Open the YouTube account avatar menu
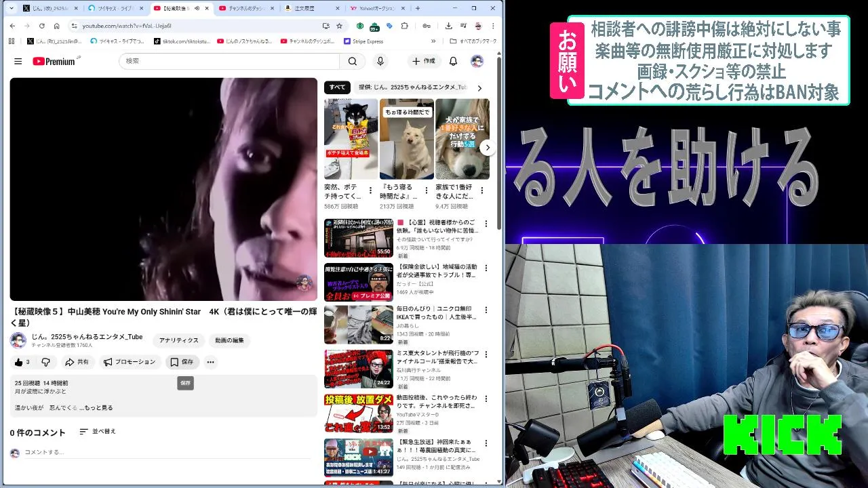 pyautogui.click(x=477, y=61)
